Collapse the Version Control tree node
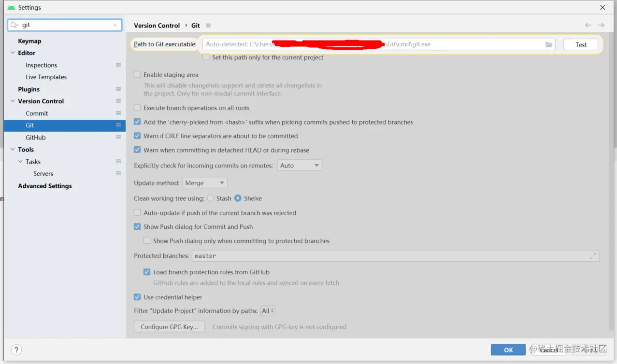The width and height of the screenshot is (617, 364). 13,101
